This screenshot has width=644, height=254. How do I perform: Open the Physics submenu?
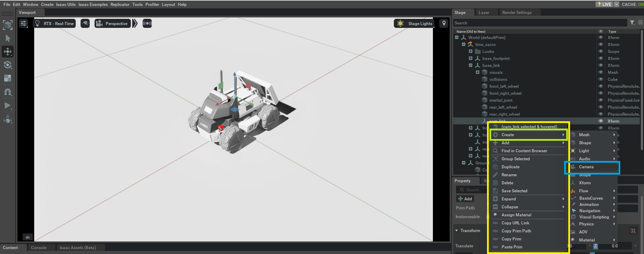pyautogui.click(x=592, y=224)
